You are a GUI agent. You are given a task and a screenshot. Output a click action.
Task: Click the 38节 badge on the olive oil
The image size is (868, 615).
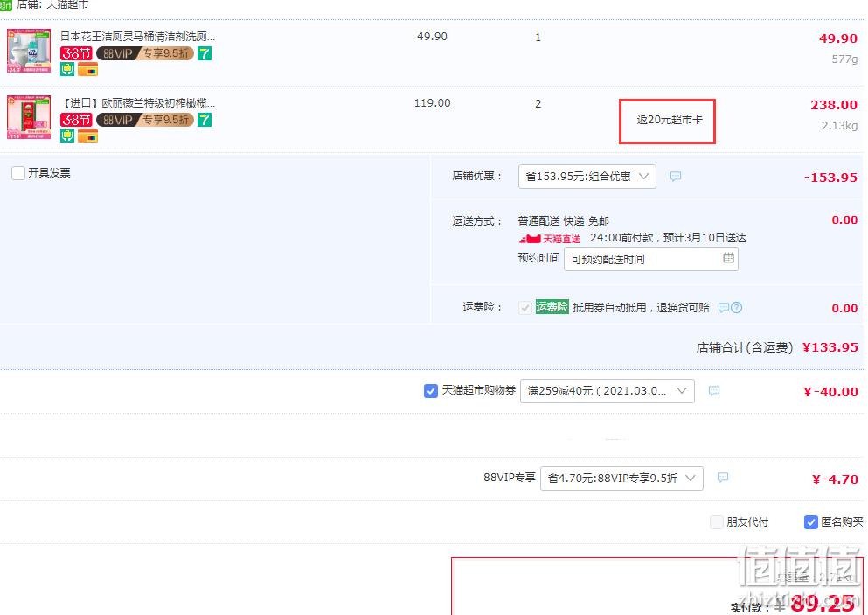pos(76,120)
